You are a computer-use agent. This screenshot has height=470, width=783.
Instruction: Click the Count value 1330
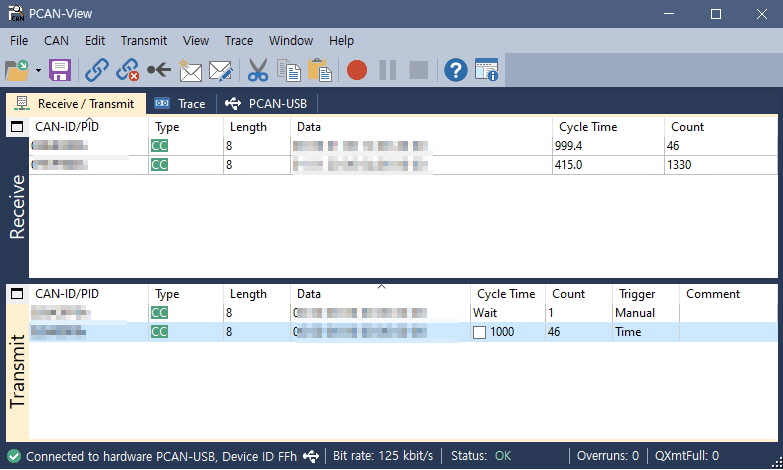(x=679, y=165)
